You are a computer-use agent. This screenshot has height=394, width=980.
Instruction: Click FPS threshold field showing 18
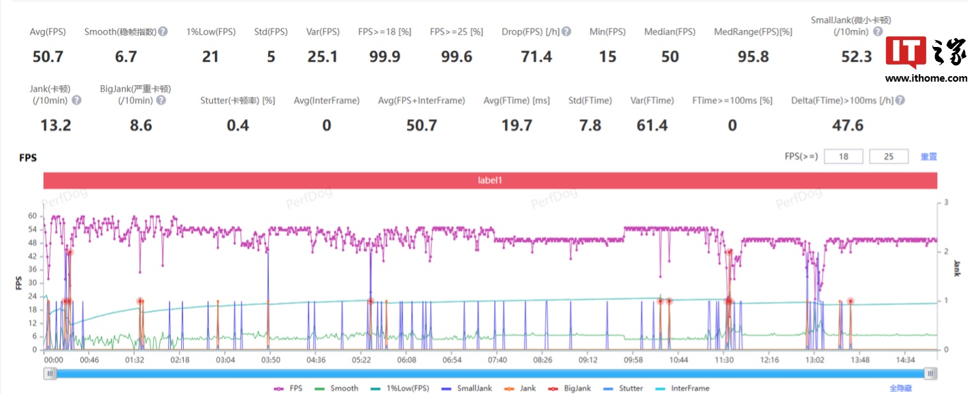tap(844, 157)
